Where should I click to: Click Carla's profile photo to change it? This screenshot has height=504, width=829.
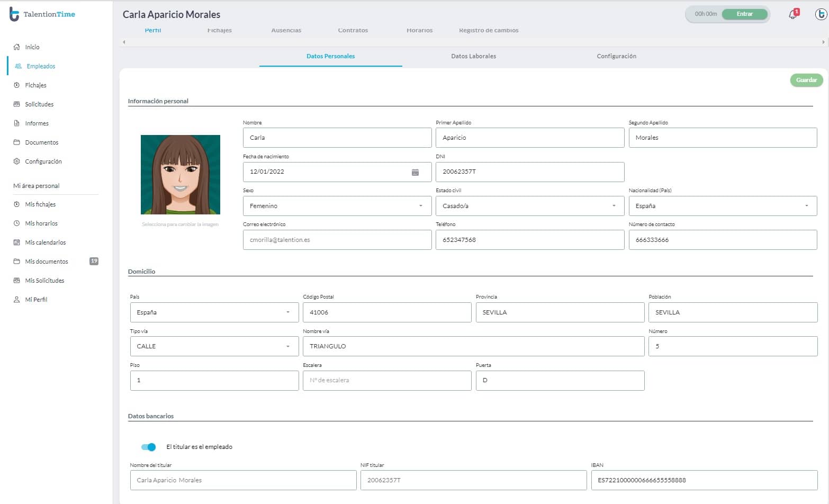tap(180, 175)
